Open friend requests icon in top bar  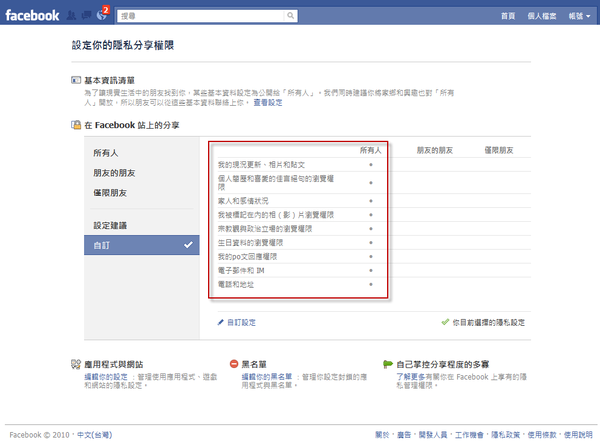(72, 15)
